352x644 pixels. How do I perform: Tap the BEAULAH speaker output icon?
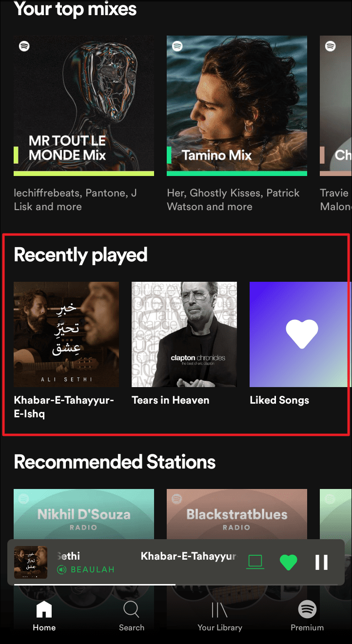pyautogui.click(x=62, y=569)
